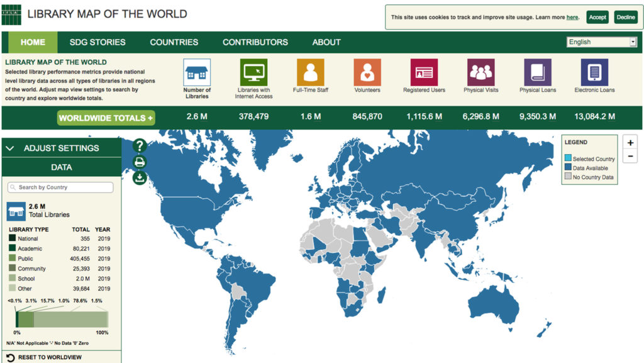Select the Registered Users metric icon
Viewport: 644px width, 363px height.
(425, 72)
